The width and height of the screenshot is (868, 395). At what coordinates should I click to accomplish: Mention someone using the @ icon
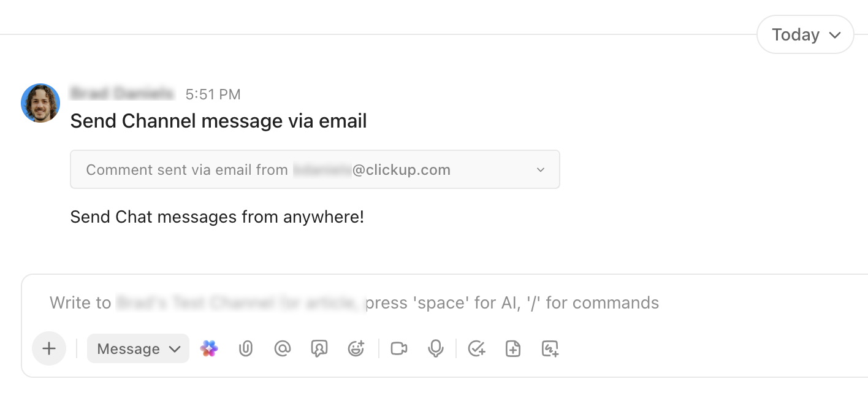283,348
